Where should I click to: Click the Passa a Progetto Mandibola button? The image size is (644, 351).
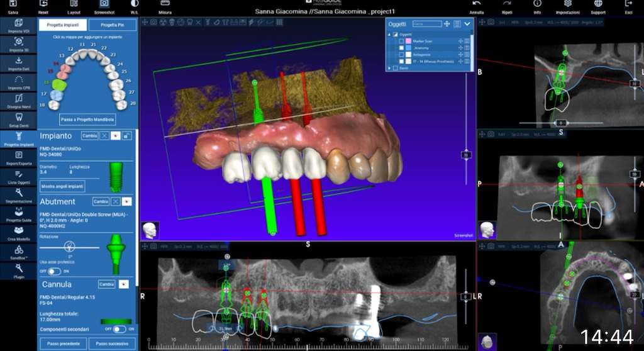[x=87, y=118]
